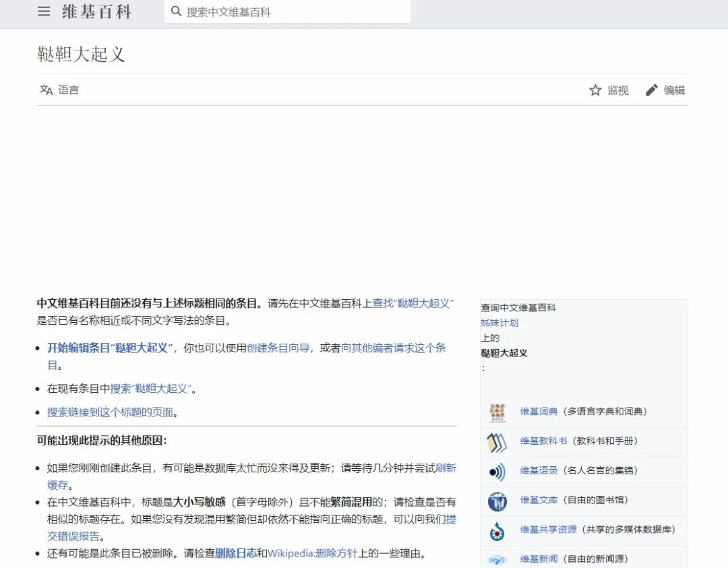Image resolution: width=728 pixels, height=568 pixels.
Task: Click the 维基文库 Wikisource logo icon
Action: click(497, 501)
